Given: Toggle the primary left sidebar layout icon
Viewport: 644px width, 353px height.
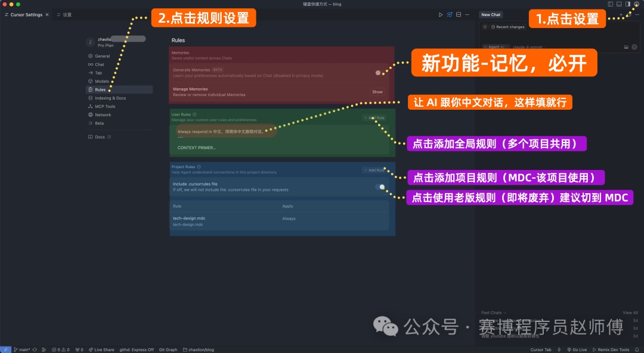Looking at the screenshot, I should pos(611,4).
